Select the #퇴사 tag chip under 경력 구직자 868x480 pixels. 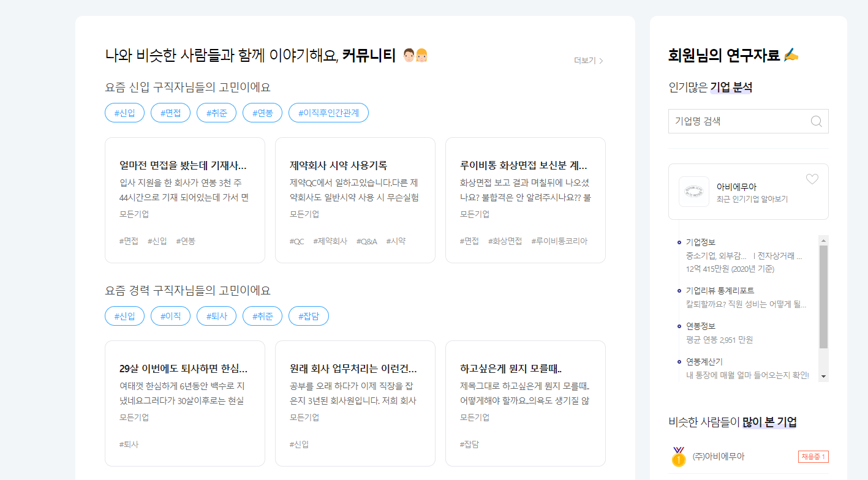pos(216,316)
